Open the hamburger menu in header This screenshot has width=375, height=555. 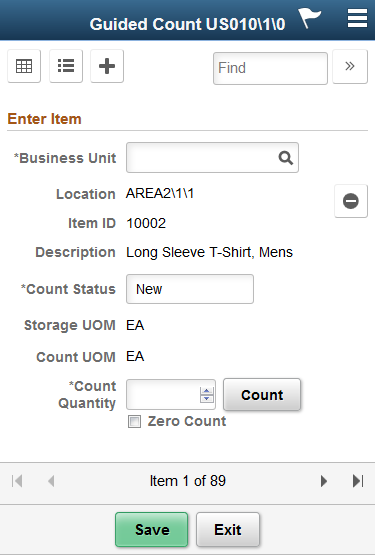pos(357,18)
